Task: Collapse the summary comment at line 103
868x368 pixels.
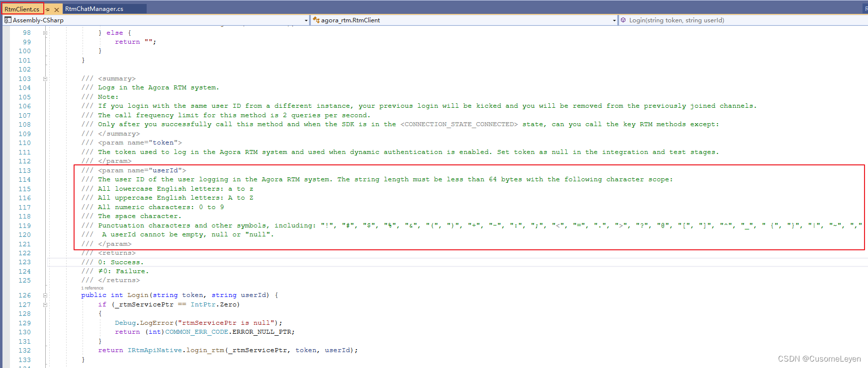Action: point(45,78)
